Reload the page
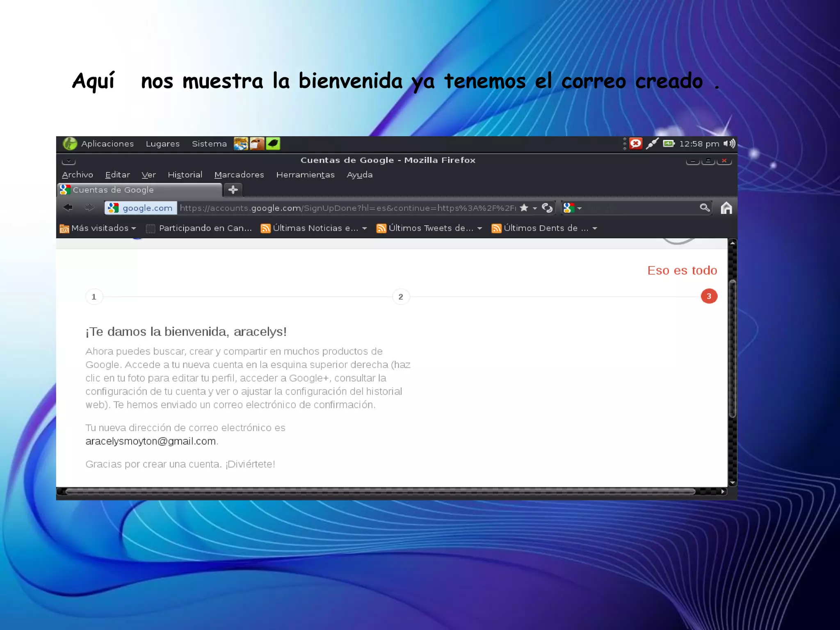This screenshot has width=840, height=630. pos(547,208)
